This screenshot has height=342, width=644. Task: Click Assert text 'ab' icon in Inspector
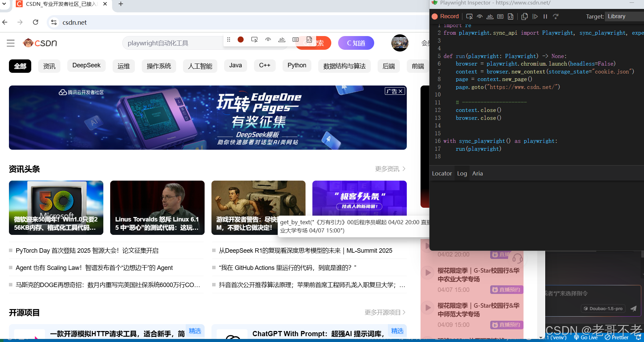click(490, 16)
